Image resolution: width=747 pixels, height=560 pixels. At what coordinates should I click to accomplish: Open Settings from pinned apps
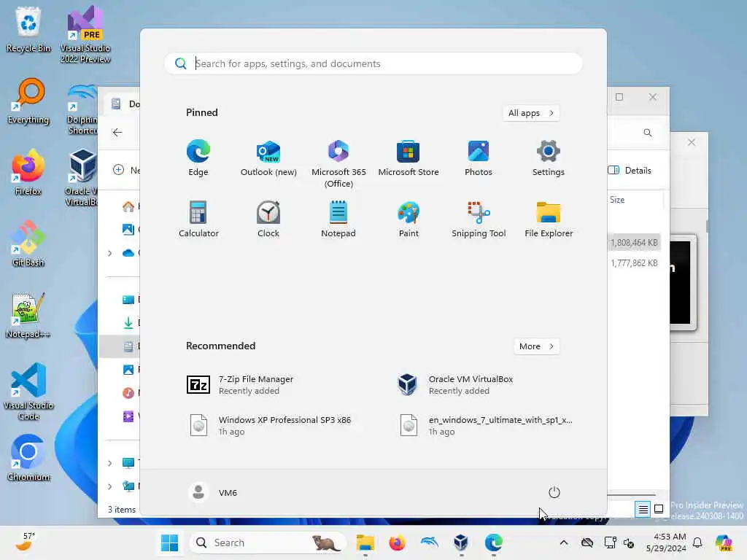click(x=549, y=158)
